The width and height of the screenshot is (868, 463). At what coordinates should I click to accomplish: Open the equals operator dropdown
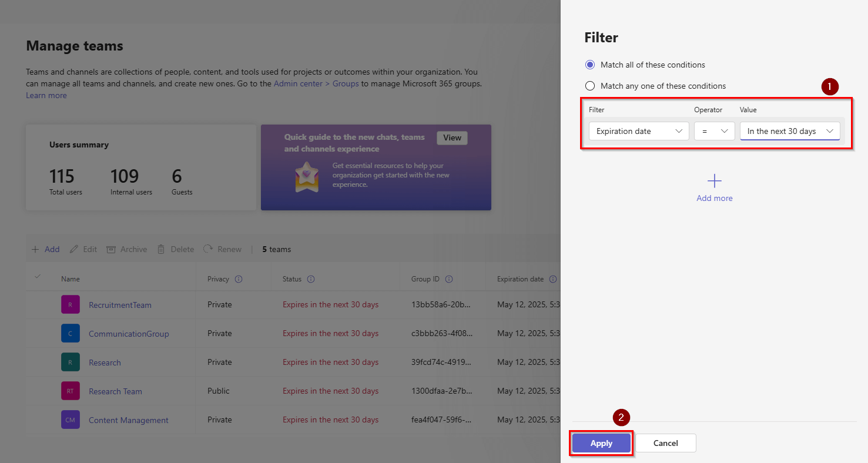point(714,131)
